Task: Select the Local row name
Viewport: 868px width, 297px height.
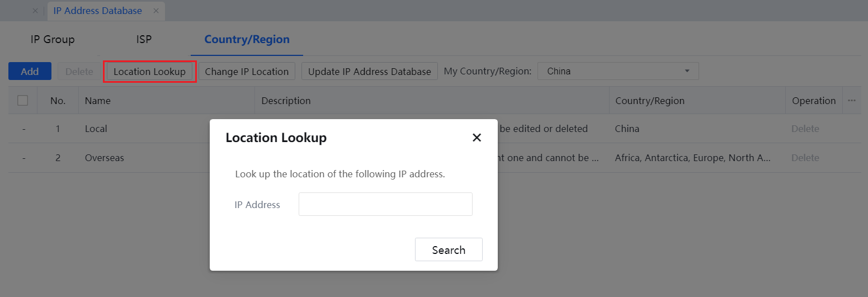Action: pyautogui.click(x=96, y=129)
